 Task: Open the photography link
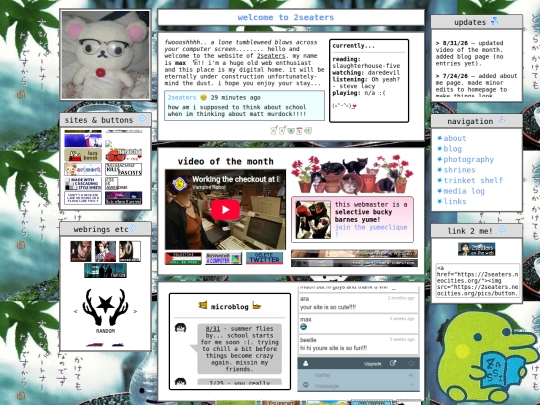click(468, 159)
